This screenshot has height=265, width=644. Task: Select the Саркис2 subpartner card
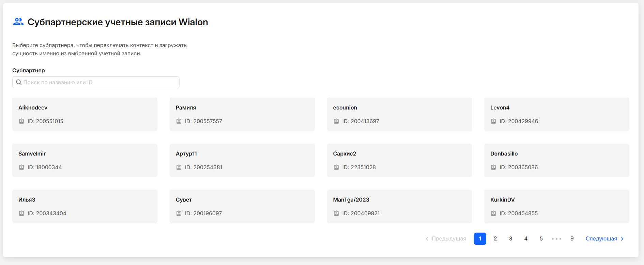click(x=399, y=160)
